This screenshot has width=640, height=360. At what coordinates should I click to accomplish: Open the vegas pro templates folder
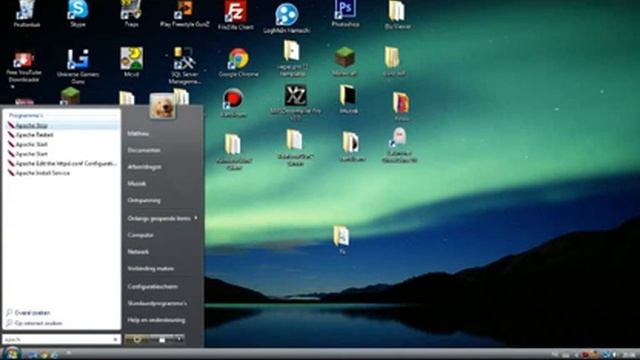[292, 58]
